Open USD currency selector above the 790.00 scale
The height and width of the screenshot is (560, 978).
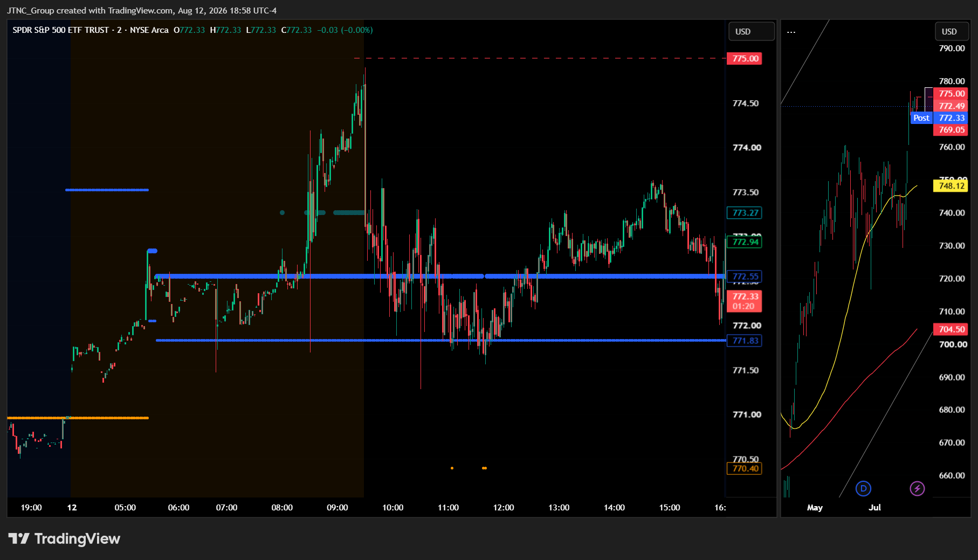click(952, 31)
